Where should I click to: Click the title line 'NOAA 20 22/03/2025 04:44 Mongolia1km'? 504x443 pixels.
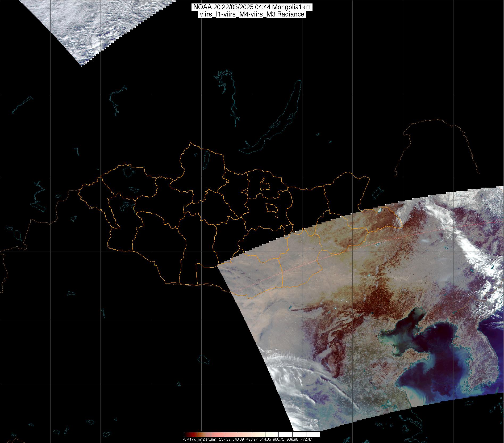pyautogui.click(x=252, y=7)
